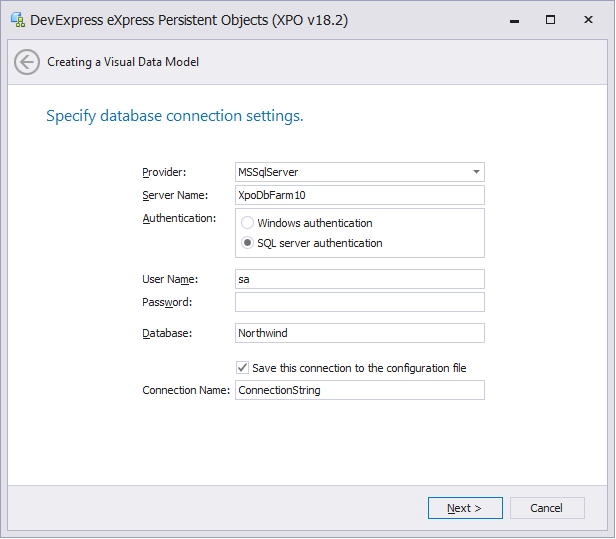
Task: Click the back arrow icon
Action: [27, 62]
